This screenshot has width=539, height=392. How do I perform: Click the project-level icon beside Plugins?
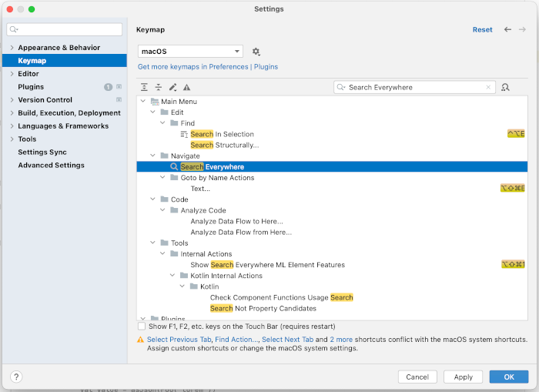pos(119,87)
